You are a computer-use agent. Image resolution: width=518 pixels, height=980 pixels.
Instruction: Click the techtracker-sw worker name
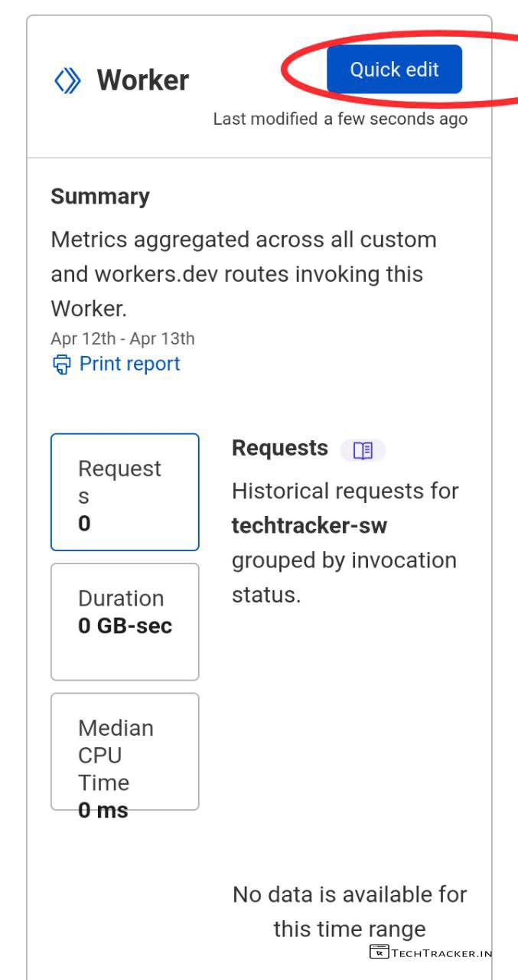click(309, 526)
